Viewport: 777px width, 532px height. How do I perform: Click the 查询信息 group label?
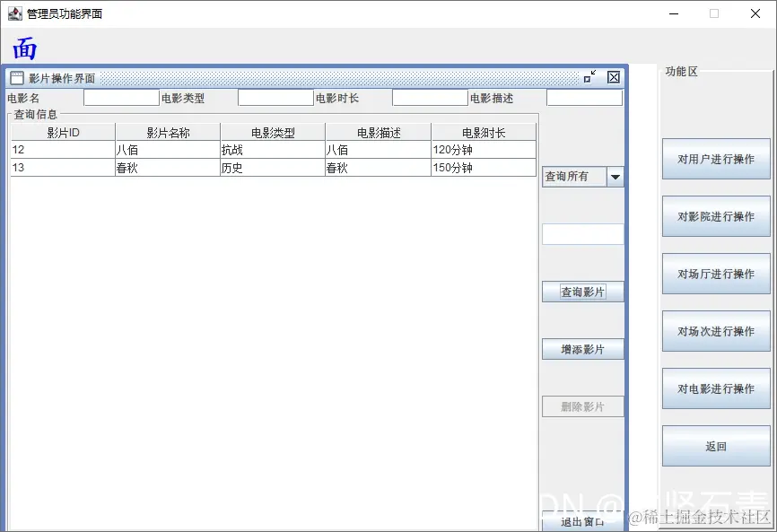[36, 115]
